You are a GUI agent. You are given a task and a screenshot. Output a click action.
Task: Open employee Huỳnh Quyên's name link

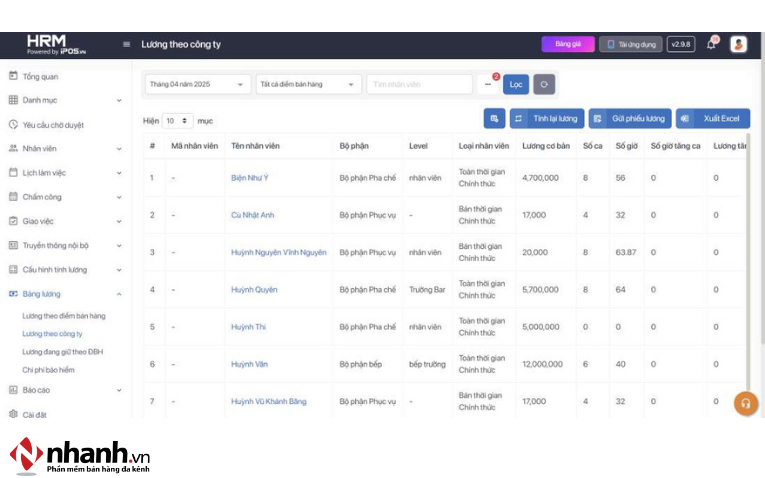[x=254, y=290]
